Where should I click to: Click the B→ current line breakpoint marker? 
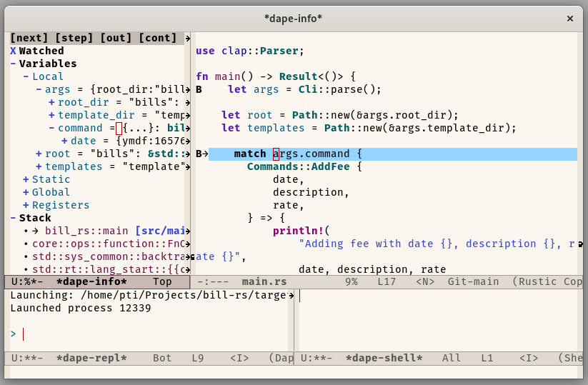pos(201,154)
